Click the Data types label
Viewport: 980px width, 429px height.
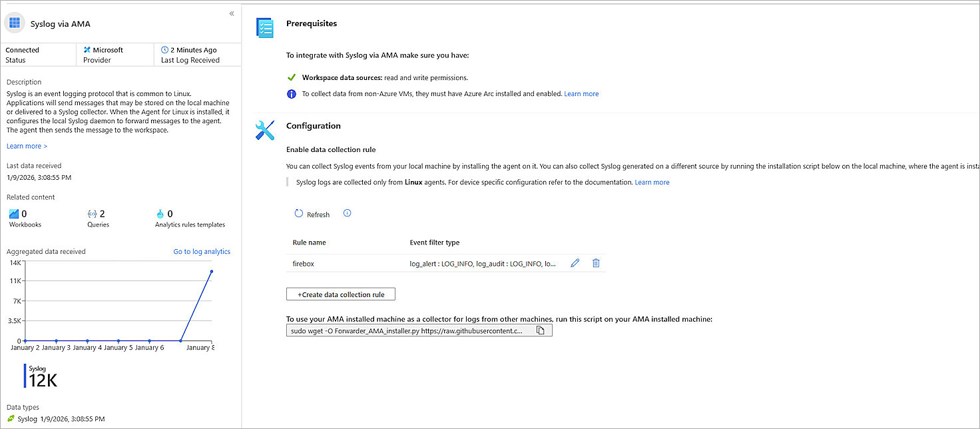pyautogui.click(x=23, y=407)
